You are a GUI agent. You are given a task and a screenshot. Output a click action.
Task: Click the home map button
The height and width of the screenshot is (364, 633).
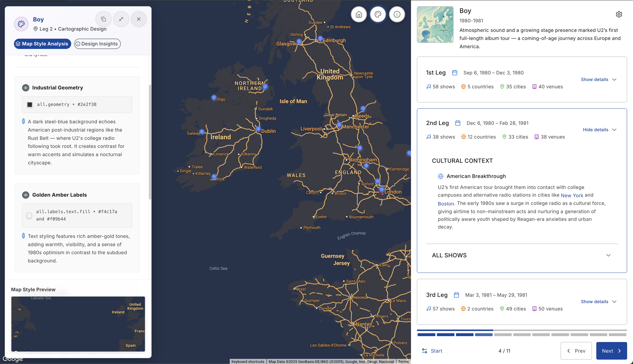[x=359, y=14]
